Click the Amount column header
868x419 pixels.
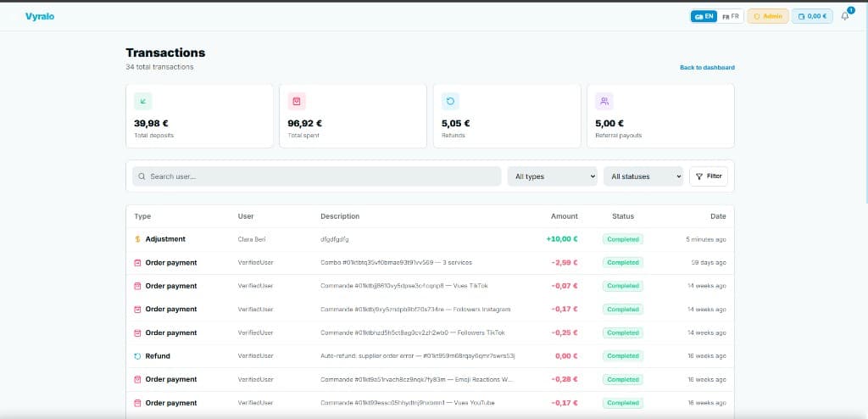tap(564, 216)
